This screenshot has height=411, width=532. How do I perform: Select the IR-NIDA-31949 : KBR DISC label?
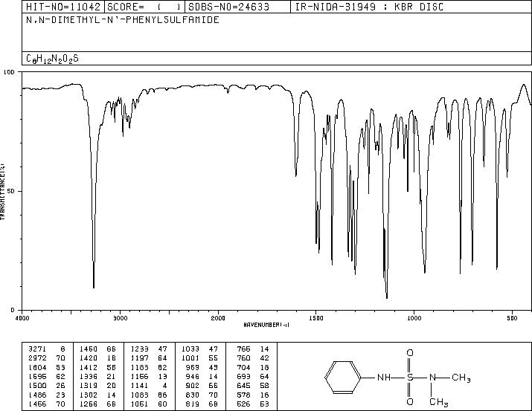[x=369, y=7]
